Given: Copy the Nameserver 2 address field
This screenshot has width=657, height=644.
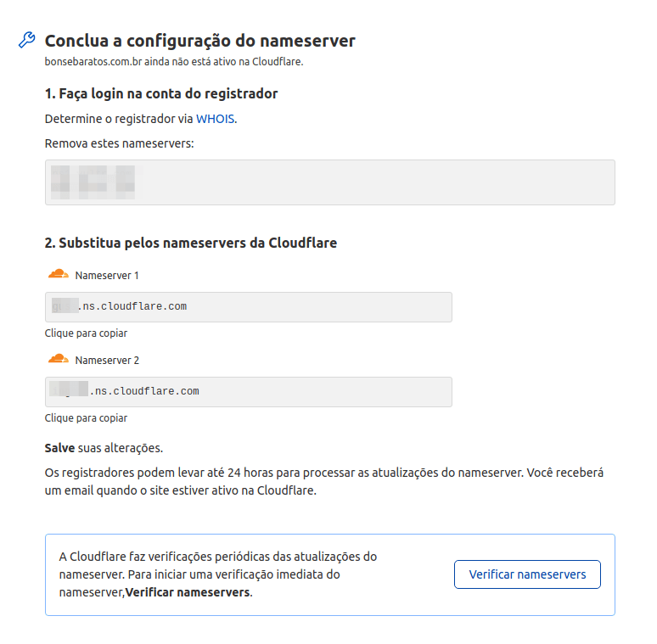Looking at the screenshot, I should [x=248, y=391].
